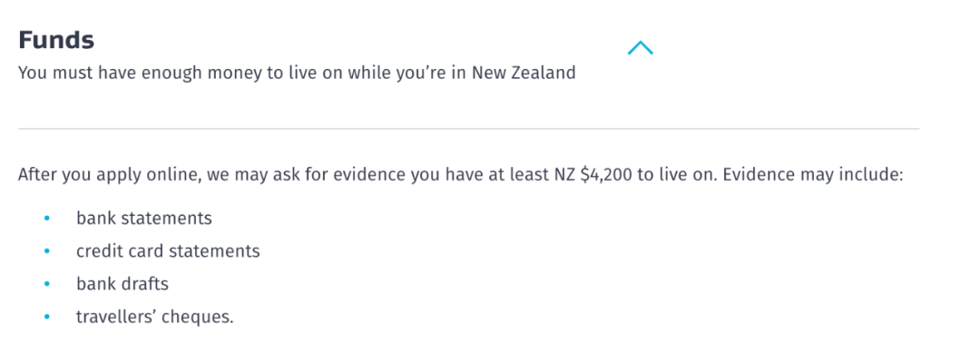Click the bullet dot beside travellers' cheques
Screen dimensions: 980x363
(47, 317)
